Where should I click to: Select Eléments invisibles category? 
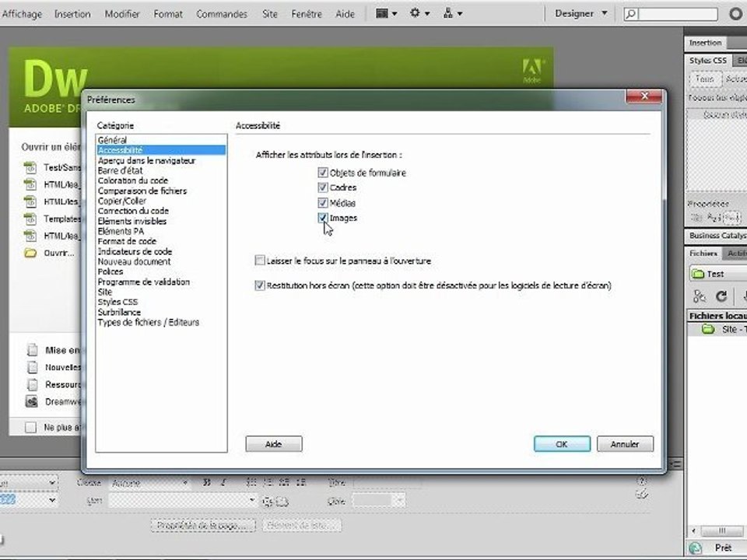160,221
